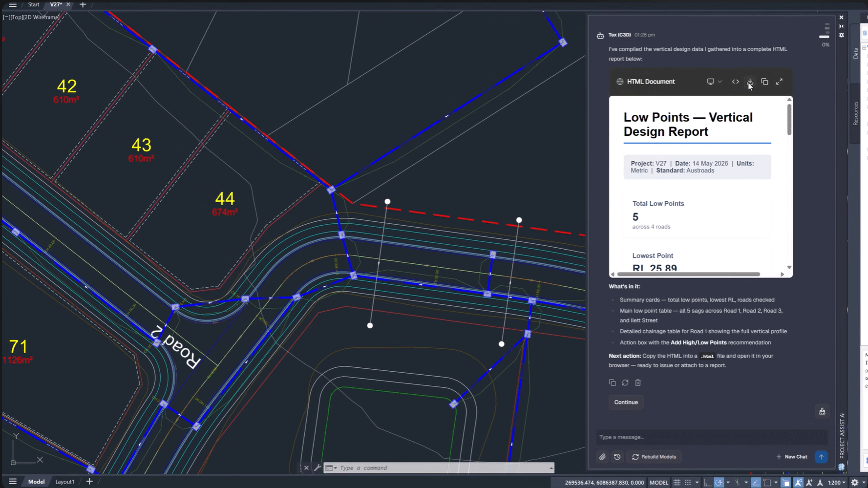Toggle object snap tracking
Viewport: 868px width, 488px height.
[756, 483]
